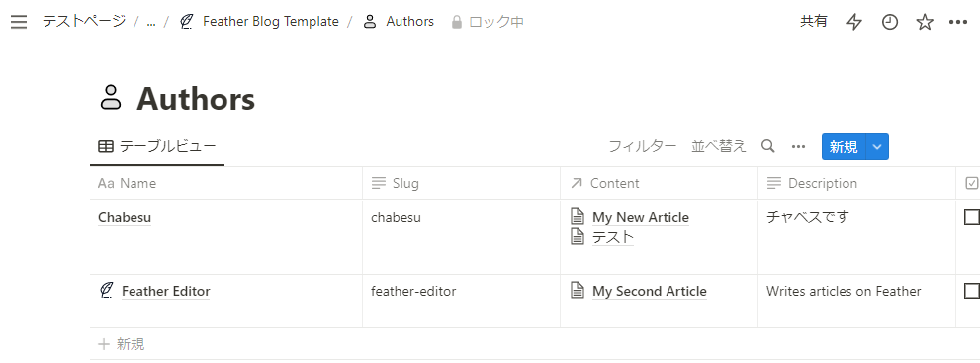
Task: Click the checkbox column header
Action: (x=971, y=183)
